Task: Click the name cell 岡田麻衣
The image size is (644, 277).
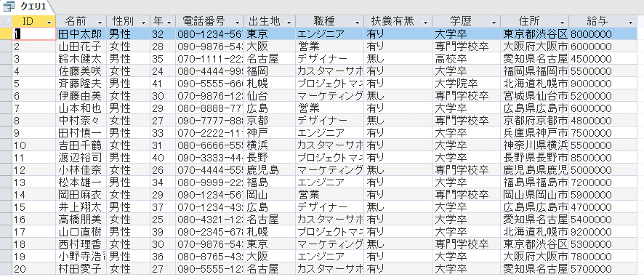Action: pyautogui.click(x=81, y=195)
